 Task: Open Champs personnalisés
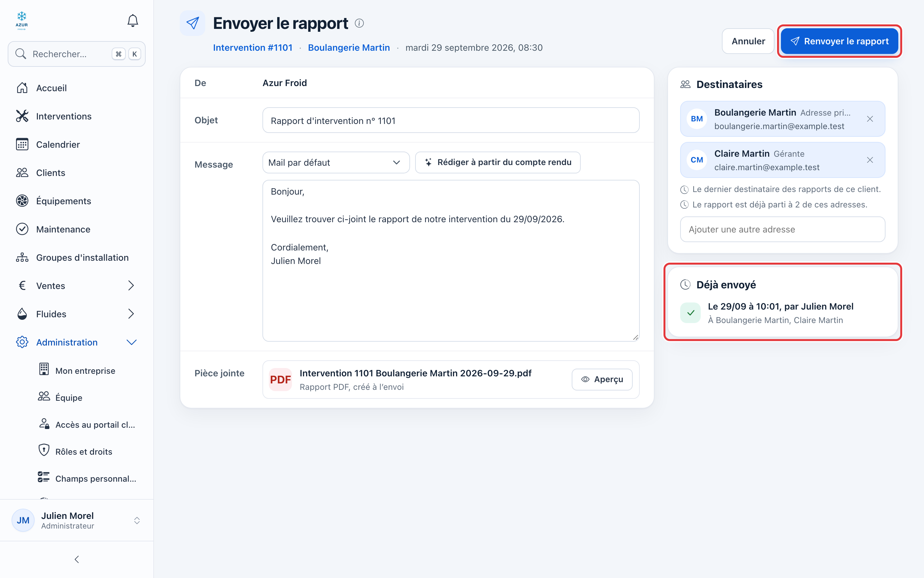tap(87, 478)
